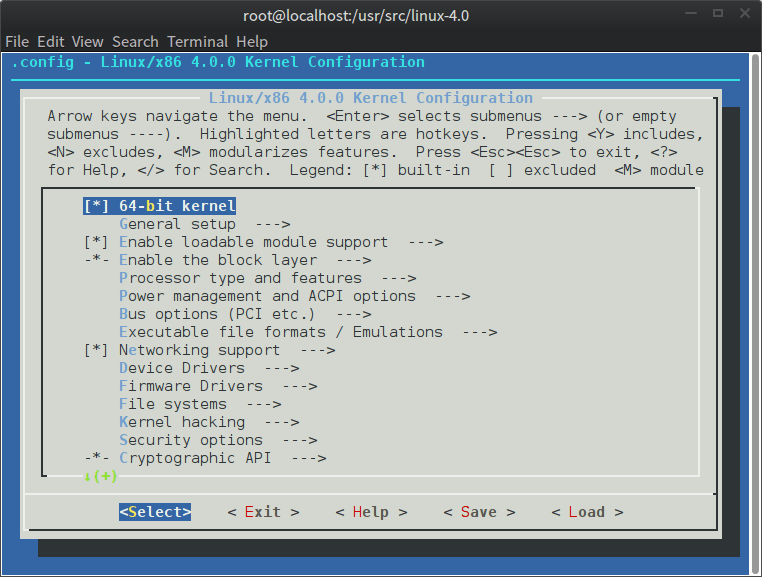Click the green scroll-down indicator

coord(100,476)
